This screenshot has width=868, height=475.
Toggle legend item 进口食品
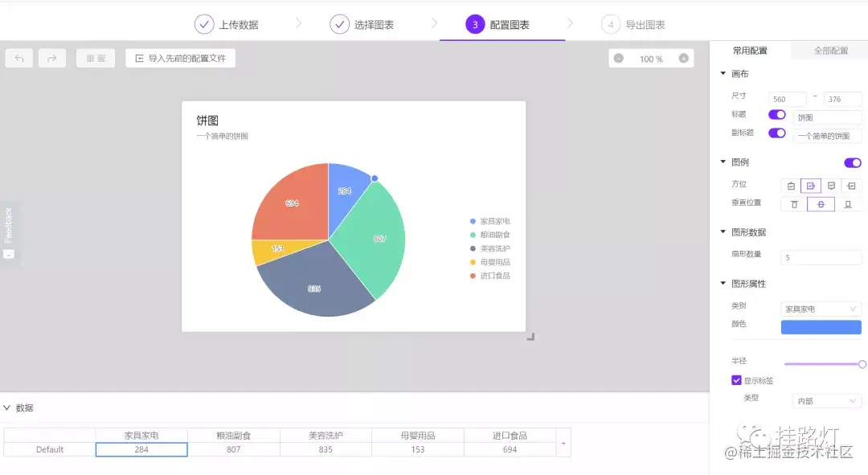point(490,276)
